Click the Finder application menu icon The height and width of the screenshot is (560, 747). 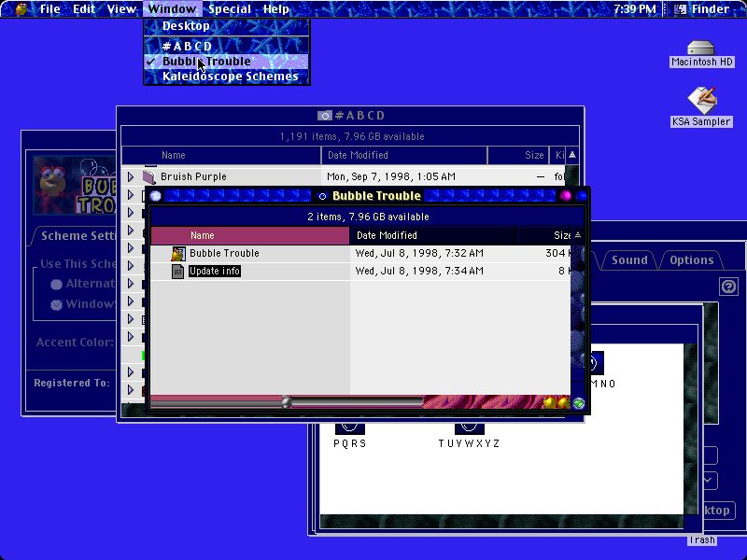[x=681, y=8]
